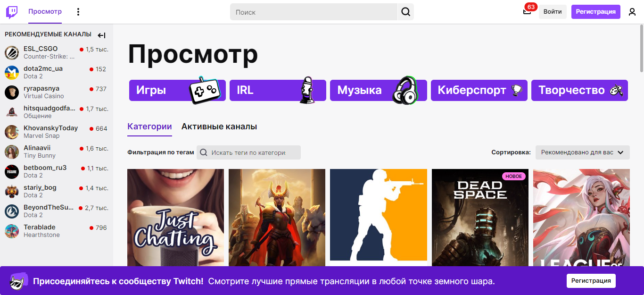The image size is (644, 295).
Task: Focus the Поиск search field
Action: click(x=314, y=12)
